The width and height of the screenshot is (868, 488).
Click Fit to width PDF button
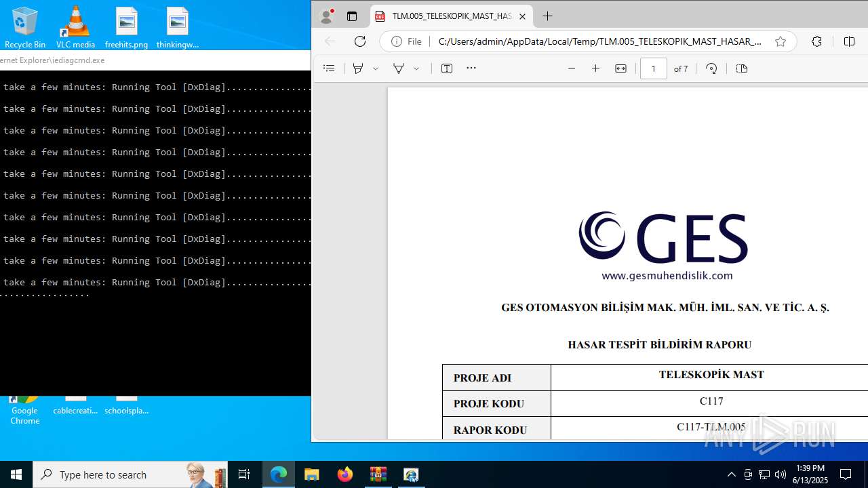point(620,68)
